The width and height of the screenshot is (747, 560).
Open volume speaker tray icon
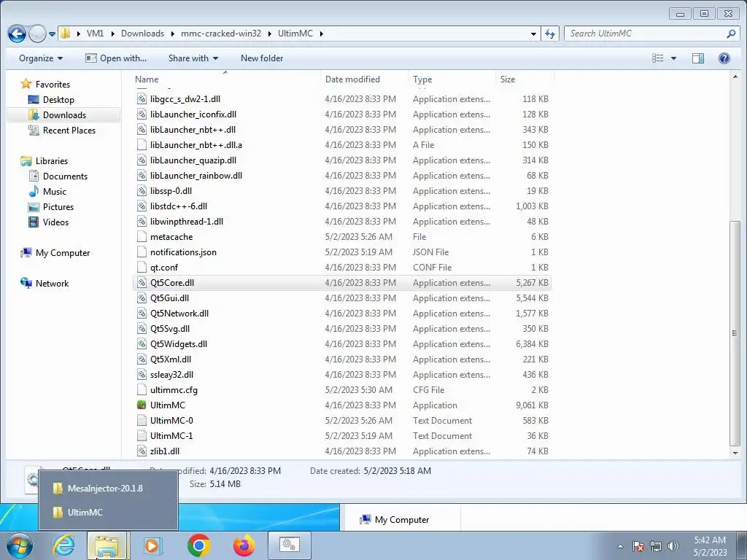point(673,546)
